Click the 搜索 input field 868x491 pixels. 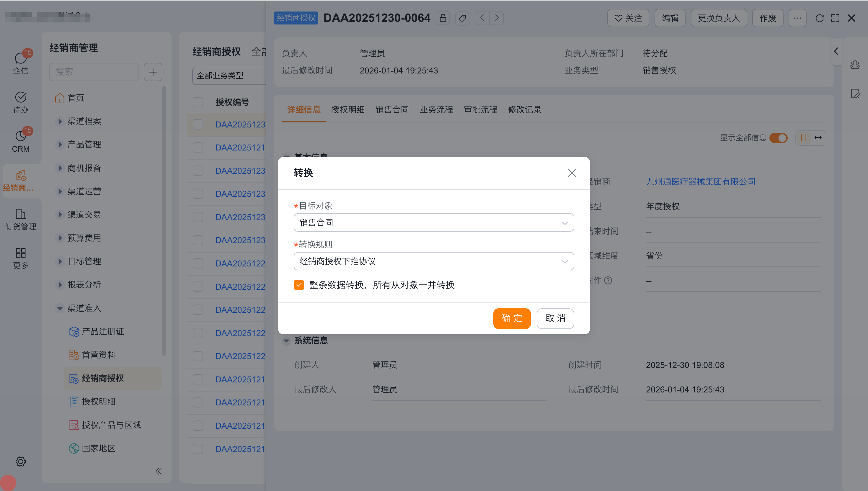(x=94, y=72)
